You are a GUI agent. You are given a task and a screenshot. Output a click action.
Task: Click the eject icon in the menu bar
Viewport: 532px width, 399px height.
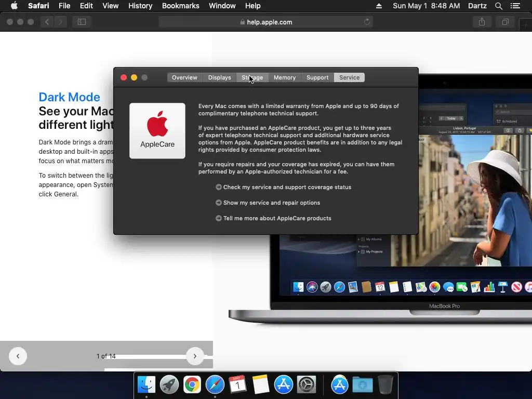[x=379, y=6]
